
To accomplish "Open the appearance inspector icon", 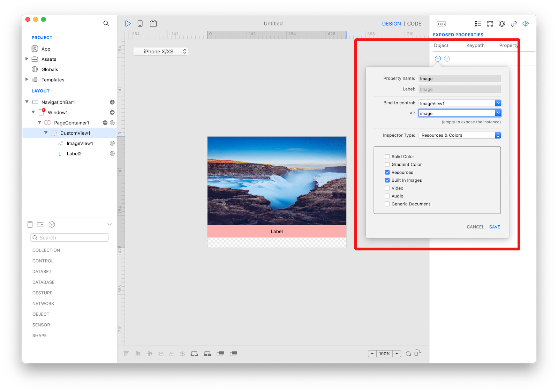I will pos(502,24).
